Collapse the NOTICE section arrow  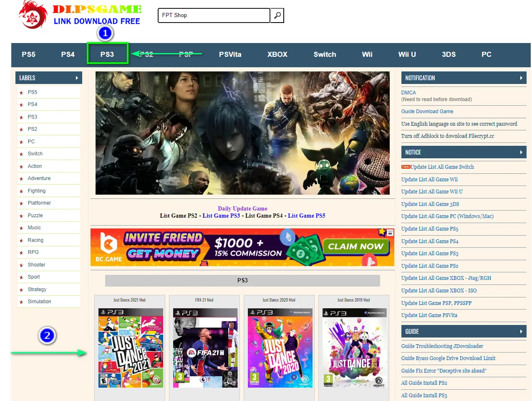coord(521,152)
